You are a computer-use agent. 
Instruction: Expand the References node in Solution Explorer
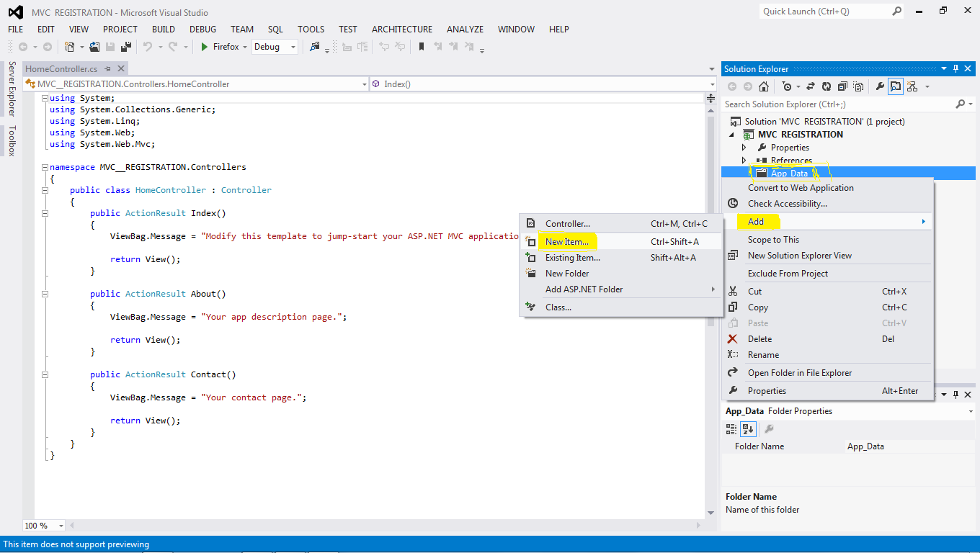pyautogui.click(x=744, y=160)
